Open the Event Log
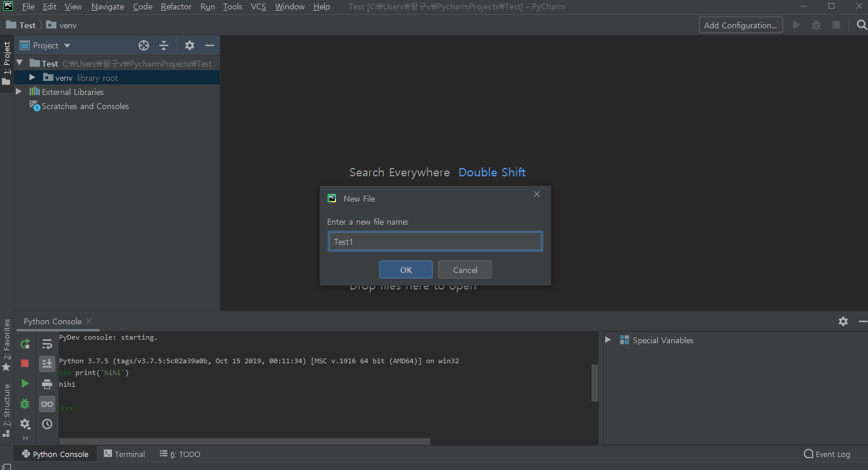The width and height of the screenshot is (868, 470). point(827,454)
